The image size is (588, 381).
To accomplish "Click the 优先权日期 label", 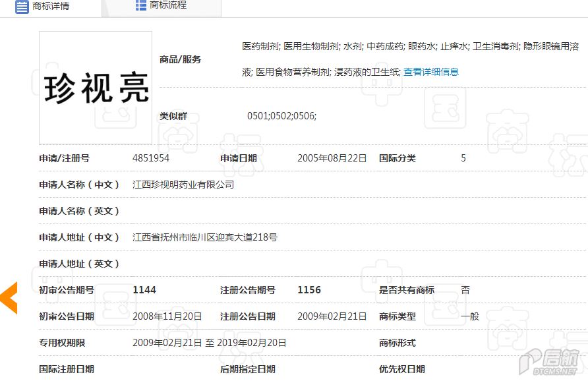I will pyautogui.click(x=402, y=369).
